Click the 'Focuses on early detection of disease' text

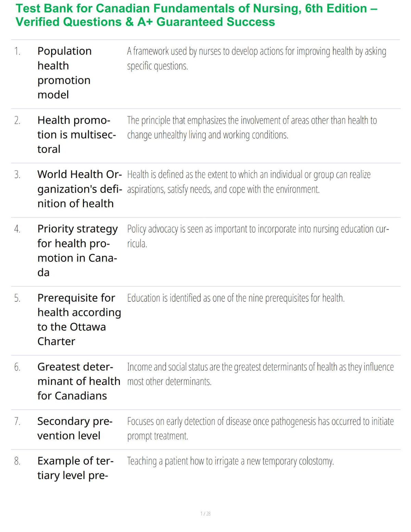260,429
